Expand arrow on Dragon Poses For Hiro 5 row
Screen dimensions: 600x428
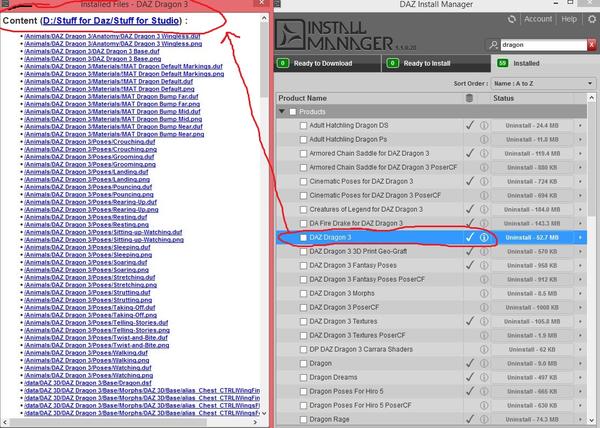580,391
